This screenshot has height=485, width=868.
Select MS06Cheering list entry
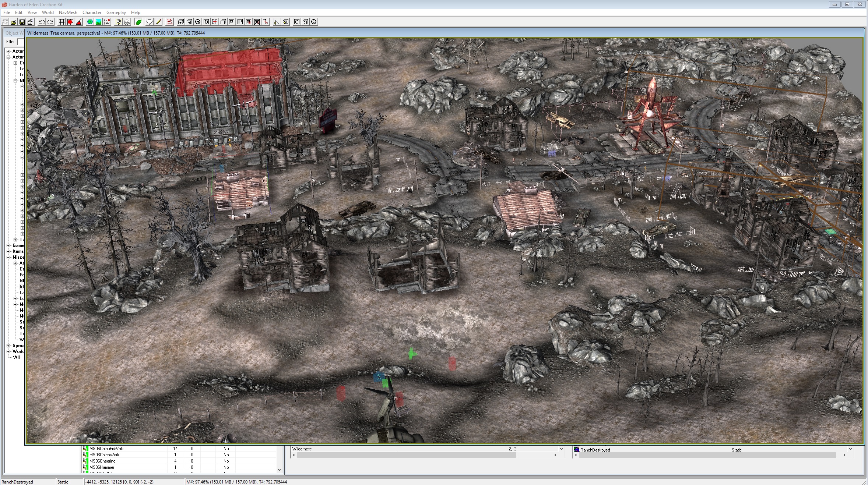[102, 461]
